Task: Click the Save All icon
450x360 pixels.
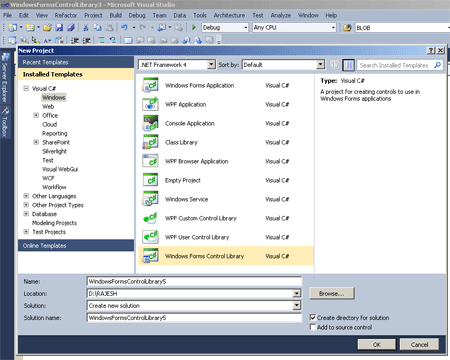Action: point(70,27)
